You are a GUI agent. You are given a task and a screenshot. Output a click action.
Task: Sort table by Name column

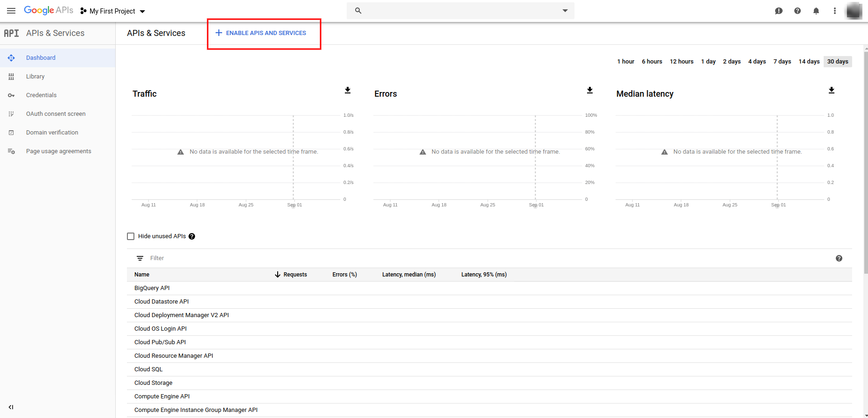(x=142, y=275)
